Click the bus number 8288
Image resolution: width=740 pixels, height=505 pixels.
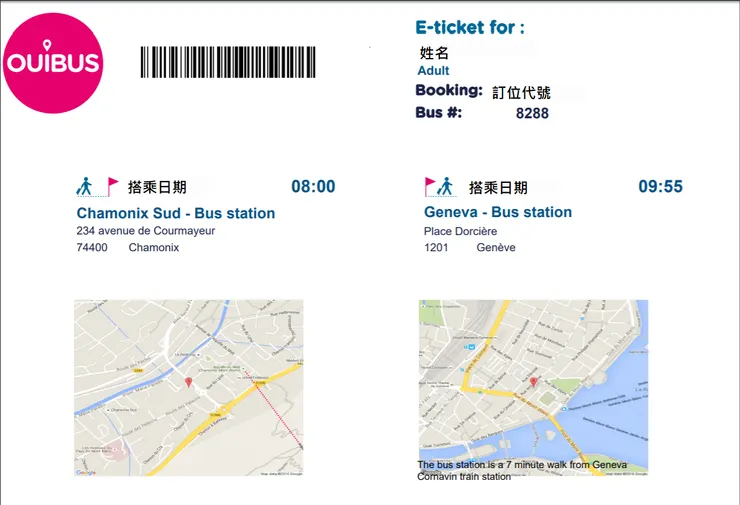[532, 113]
